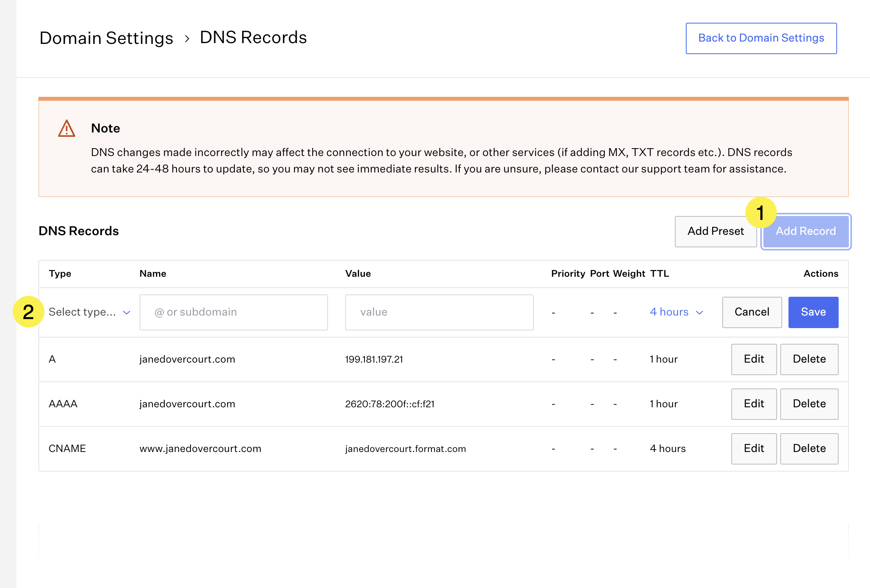The image size is (870, 588).
Task: Select the value 2620:78:200f::cf:f21
Action: [390, 404]
